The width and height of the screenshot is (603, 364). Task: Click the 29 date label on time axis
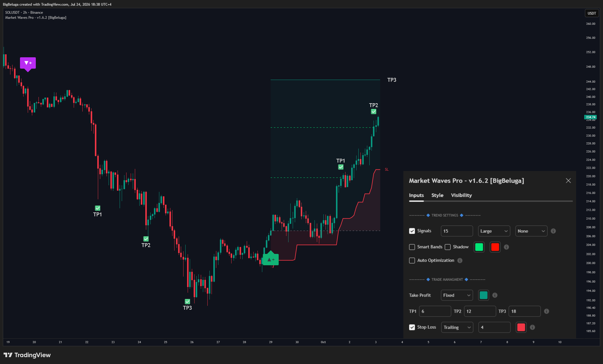click(x=271, y=342)
